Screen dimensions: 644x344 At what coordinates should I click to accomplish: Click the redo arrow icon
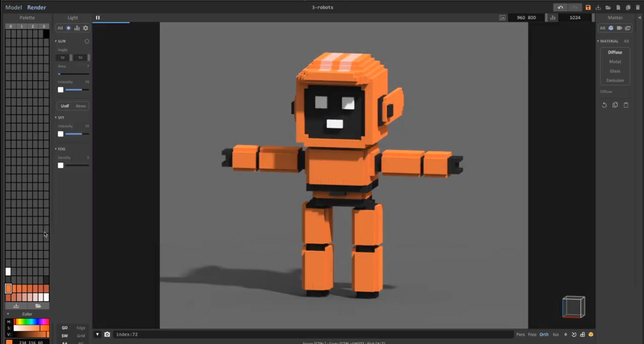tap(574, 8)
